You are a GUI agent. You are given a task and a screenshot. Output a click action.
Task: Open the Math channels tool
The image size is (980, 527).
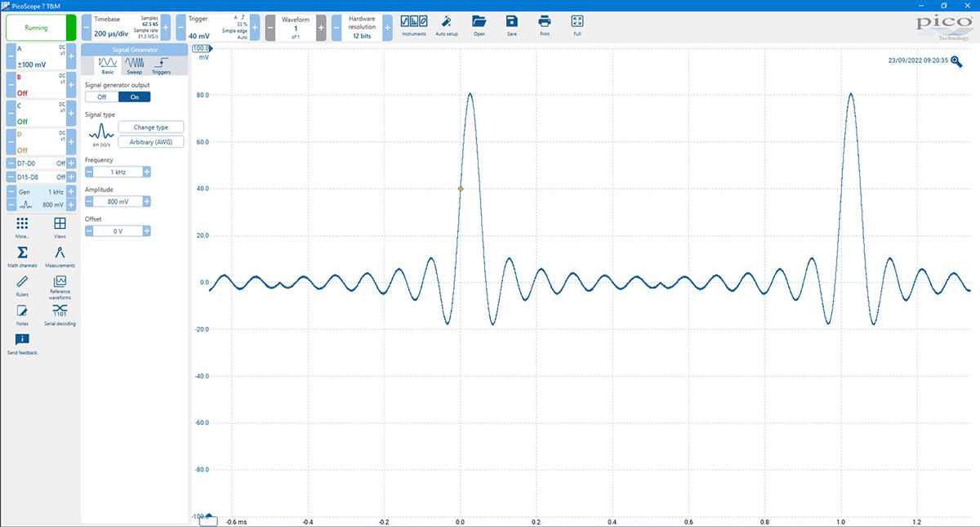click(x=22, y=255)
